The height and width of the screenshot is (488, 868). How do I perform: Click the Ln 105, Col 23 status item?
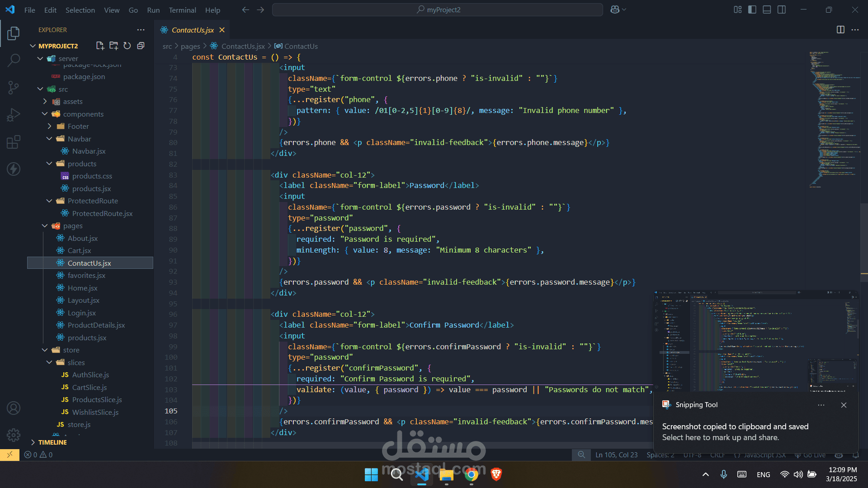click(617, 455)
